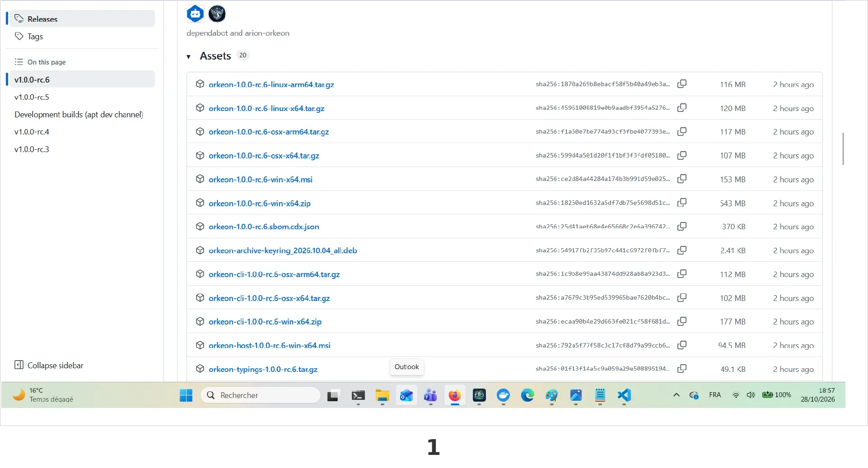
Task: Open Windows Start menu
Action: tap(186, 395)
